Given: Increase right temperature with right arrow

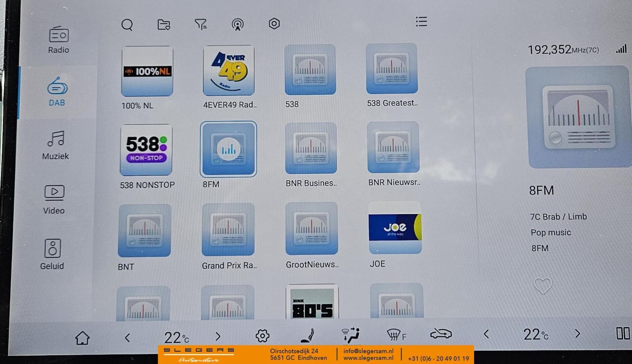Looking at the screenshot, I should [x=577, y=334].
